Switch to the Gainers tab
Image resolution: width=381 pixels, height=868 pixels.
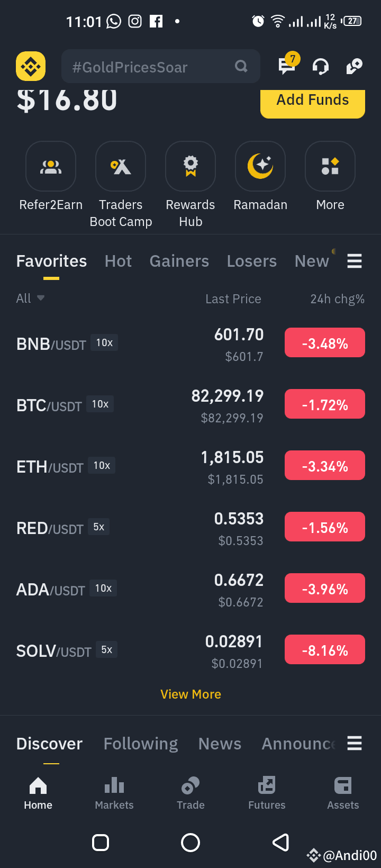[x=179, y=261]
